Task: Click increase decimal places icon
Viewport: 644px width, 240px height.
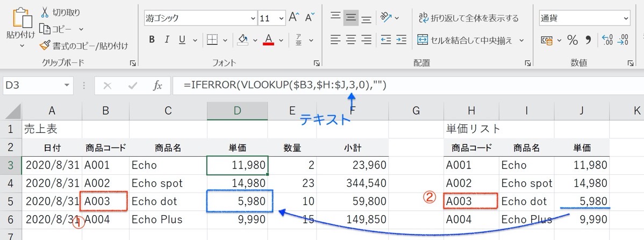Action: 607,40
